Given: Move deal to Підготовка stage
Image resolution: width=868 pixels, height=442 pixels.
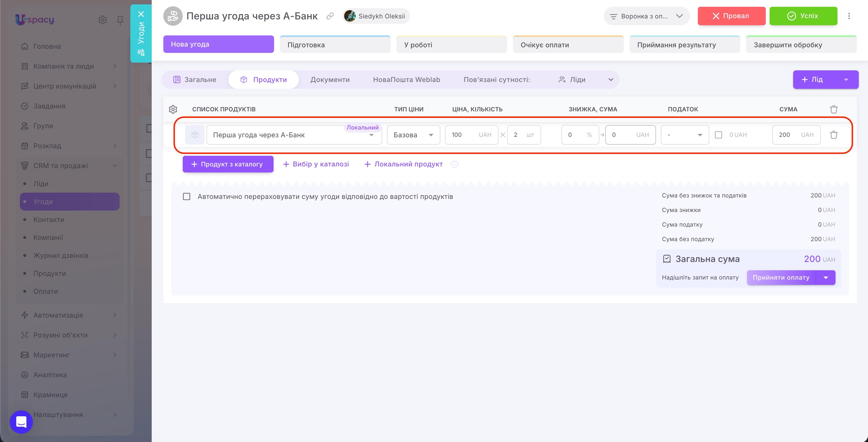Looking at the screenshot, I should (335, 45).
